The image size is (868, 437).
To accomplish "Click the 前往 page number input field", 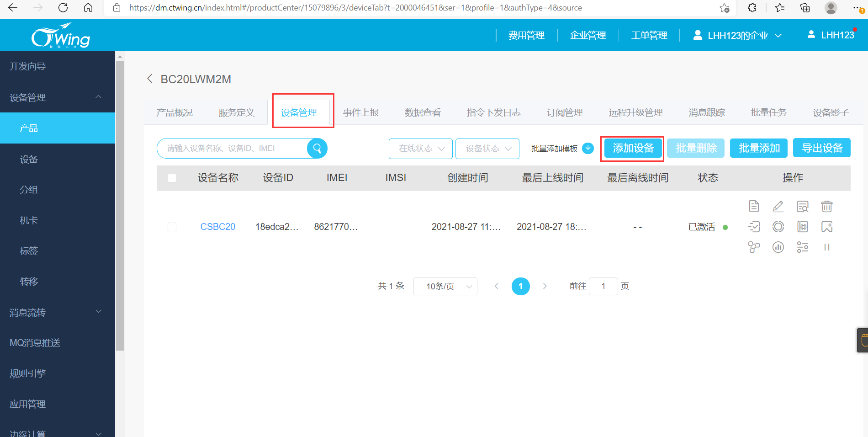I will [x=603, y=286].
